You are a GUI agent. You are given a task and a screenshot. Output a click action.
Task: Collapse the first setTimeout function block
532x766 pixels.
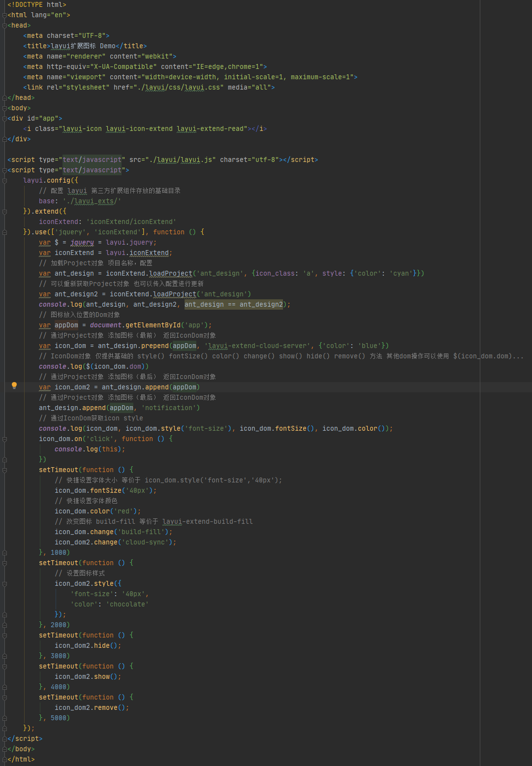point(4,470)
